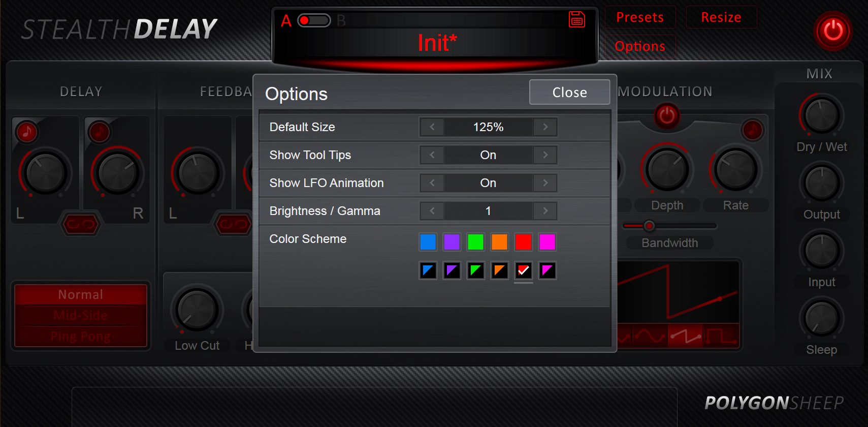
Task: Open the Resize menu
Action: (x=721, y=17)
